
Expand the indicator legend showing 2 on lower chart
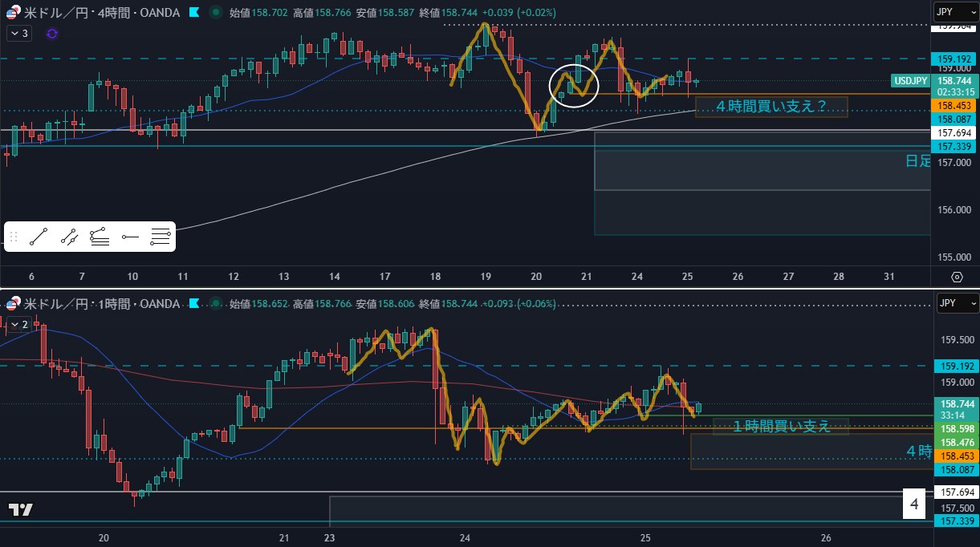click(x=18, y=325)
